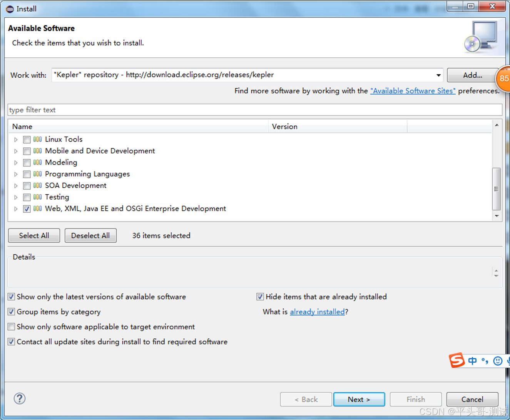Click the Add... repository button

(x=472, y=75)
